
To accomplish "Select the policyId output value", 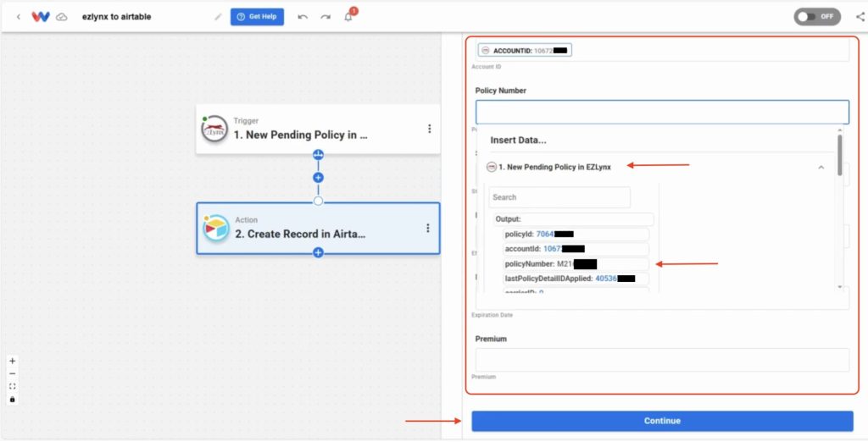I will pyautogui.click(x=576, y=234).
